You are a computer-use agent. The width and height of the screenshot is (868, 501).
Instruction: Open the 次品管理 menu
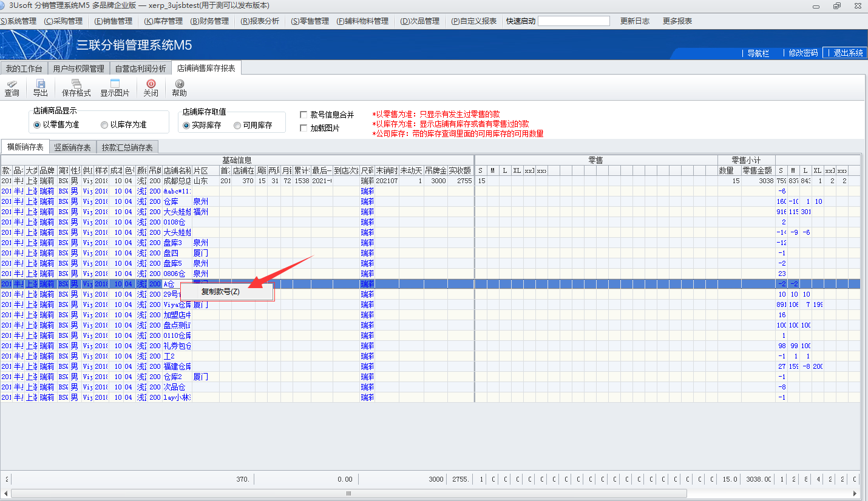tap(419, 21)
